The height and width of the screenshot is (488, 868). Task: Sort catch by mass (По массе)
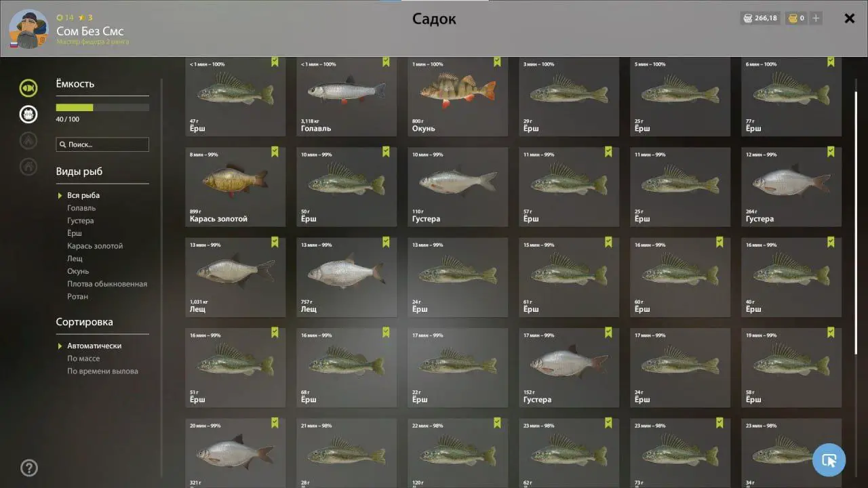tap(83, 359)
